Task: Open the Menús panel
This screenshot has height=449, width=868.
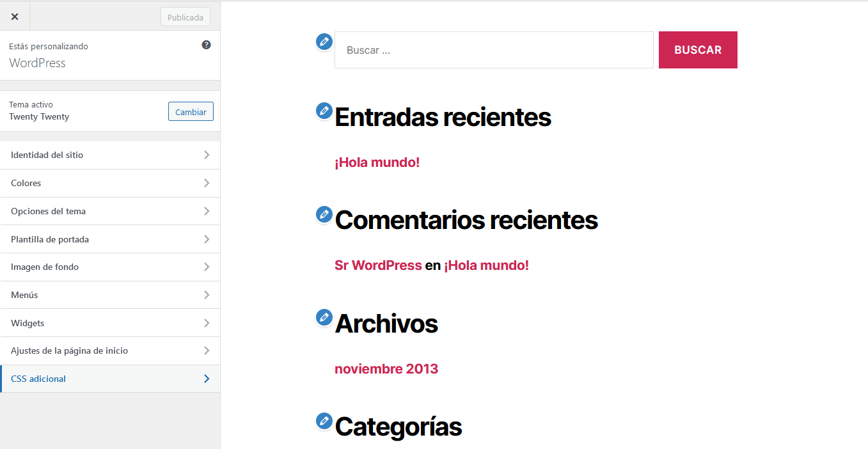Action: point(110,295)
